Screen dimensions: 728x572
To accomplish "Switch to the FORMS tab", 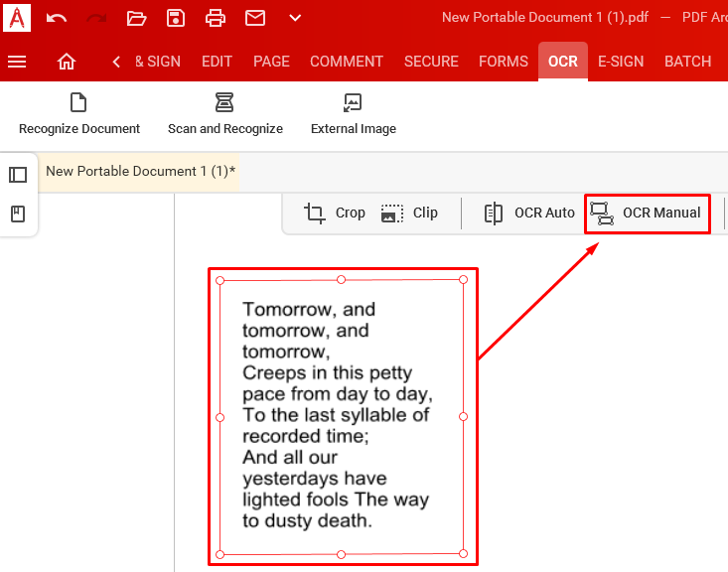I will click(504, 62).
